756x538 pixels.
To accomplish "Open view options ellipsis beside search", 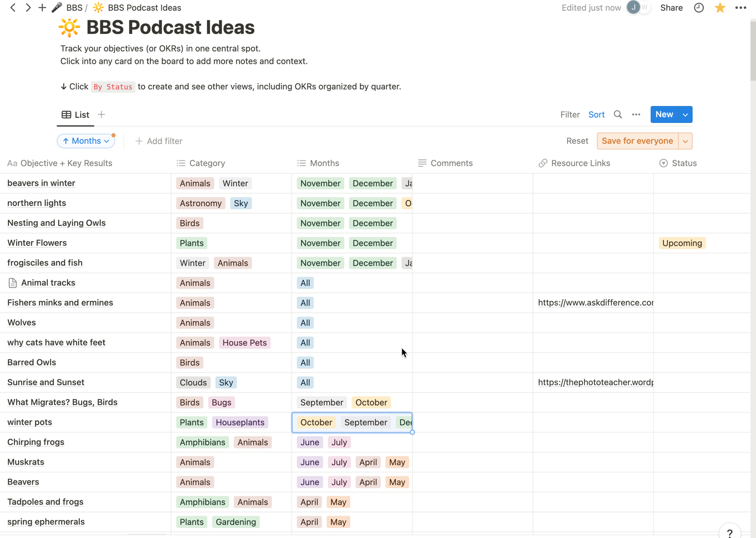I will tap(636, 114).
